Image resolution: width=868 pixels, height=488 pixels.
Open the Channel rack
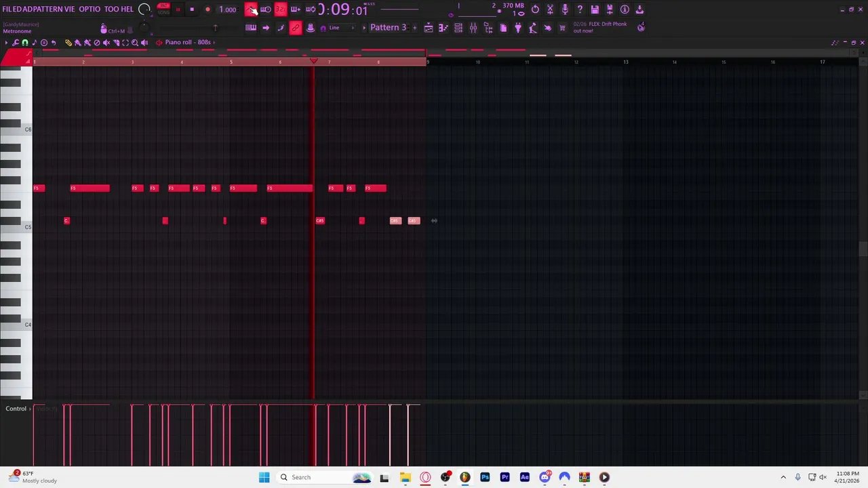(458, 28)
